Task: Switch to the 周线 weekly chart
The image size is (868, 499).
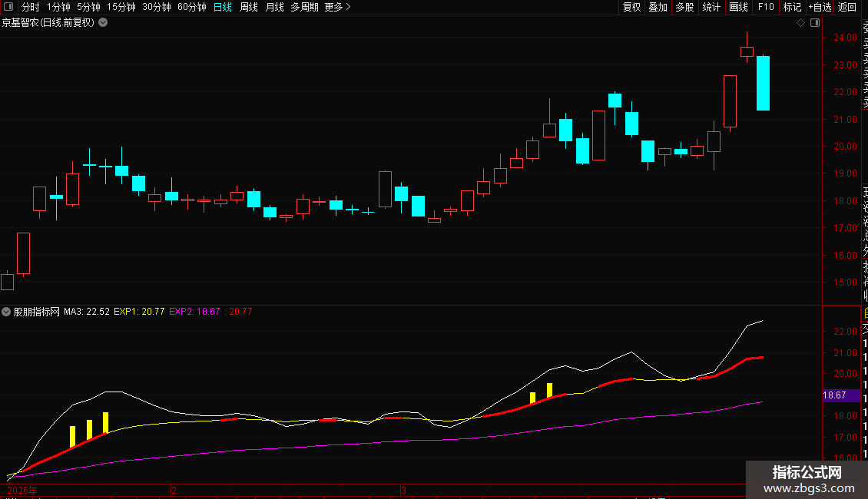Action: (249, 7)
